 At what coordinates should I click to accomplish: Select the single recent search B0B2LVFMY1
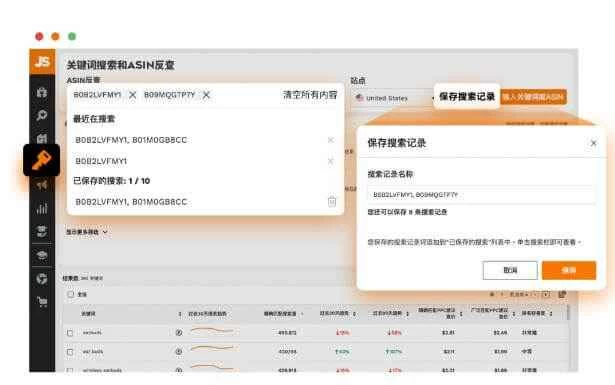(x=101, y=161)
